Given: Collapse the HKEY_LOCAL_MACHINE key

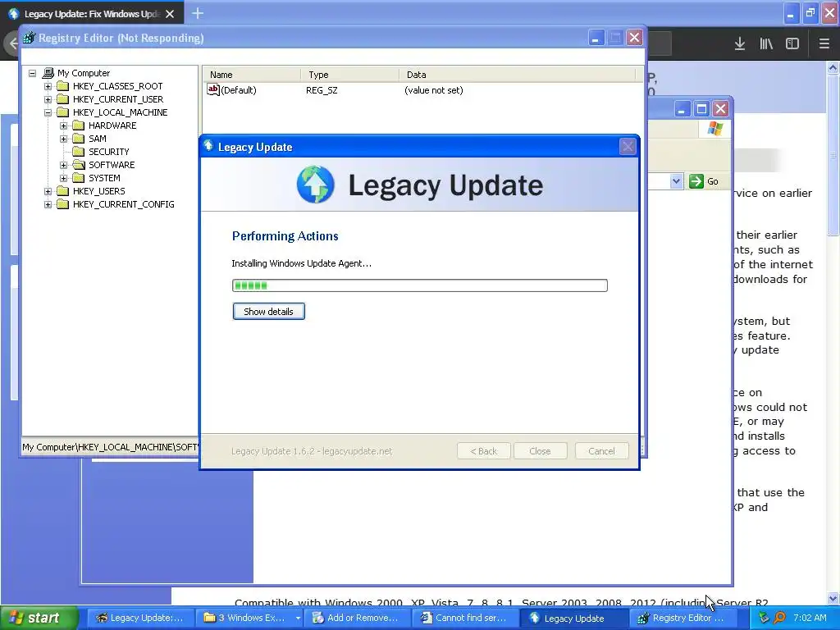Looking at the screenshot, I should [48, 112].
